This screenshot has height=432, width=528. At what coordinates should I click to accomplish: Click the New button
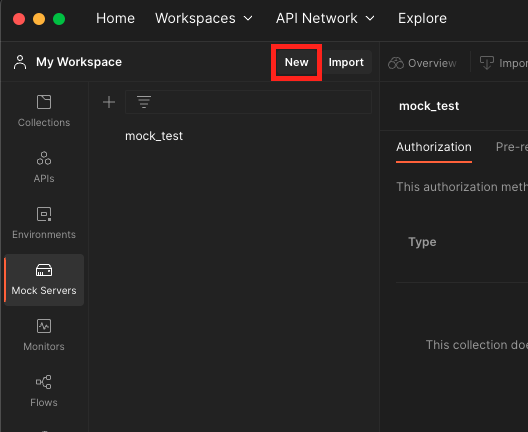pos(296,62)
